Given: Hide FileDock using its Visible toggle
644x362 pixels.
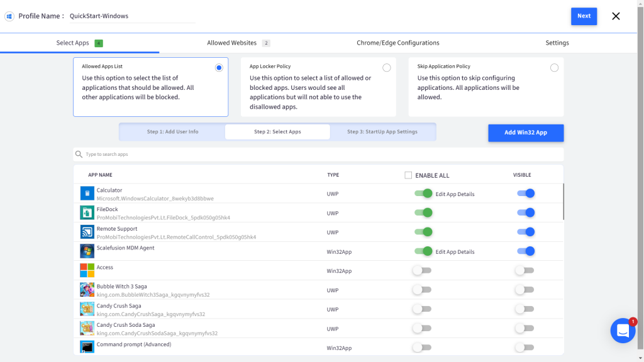Looking at the screenshot, I should point(526,212).
